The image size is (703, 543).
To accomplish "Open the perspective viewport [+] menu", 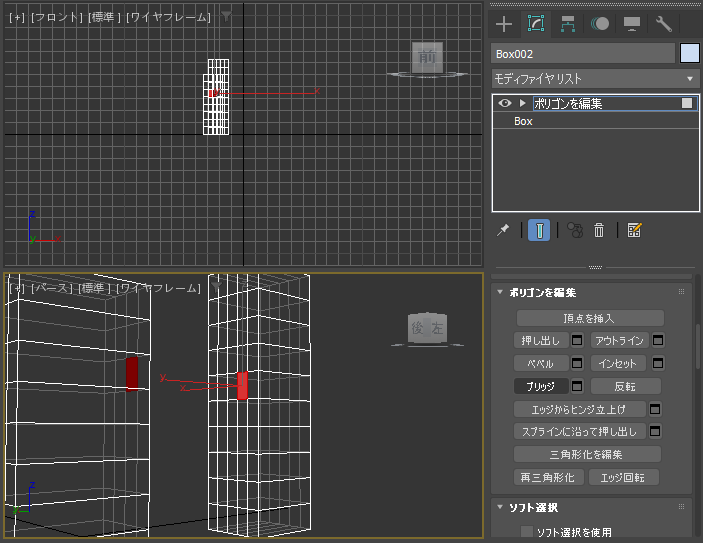I will [x=17, y=288].
